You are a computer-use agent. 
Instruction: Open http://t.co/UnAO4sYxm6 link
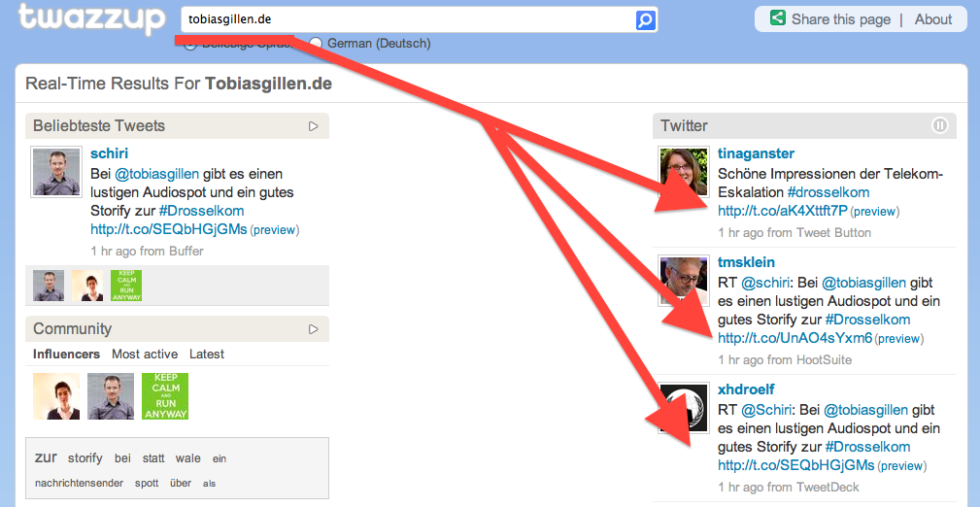tap(795, 338)
